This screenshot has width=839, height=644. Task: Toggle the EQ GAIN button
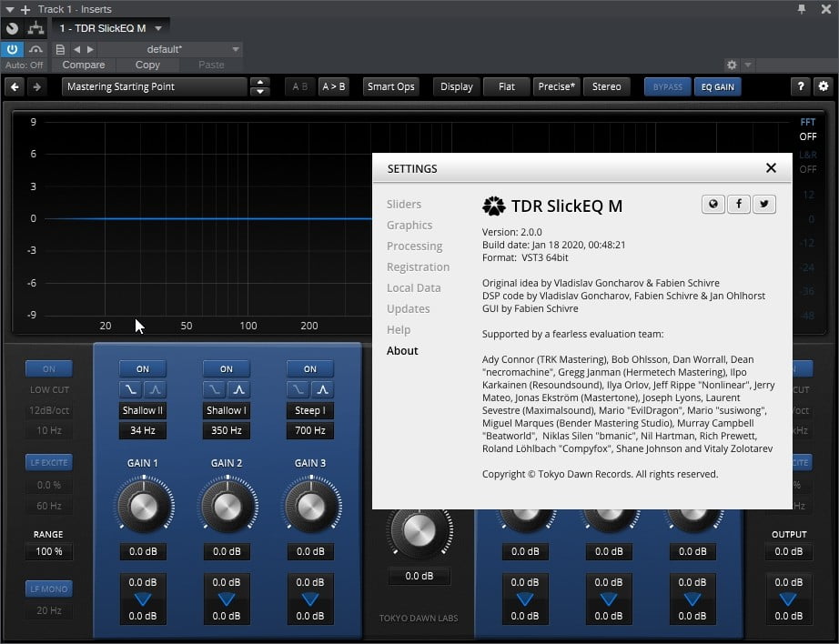[x=718, y=86]
